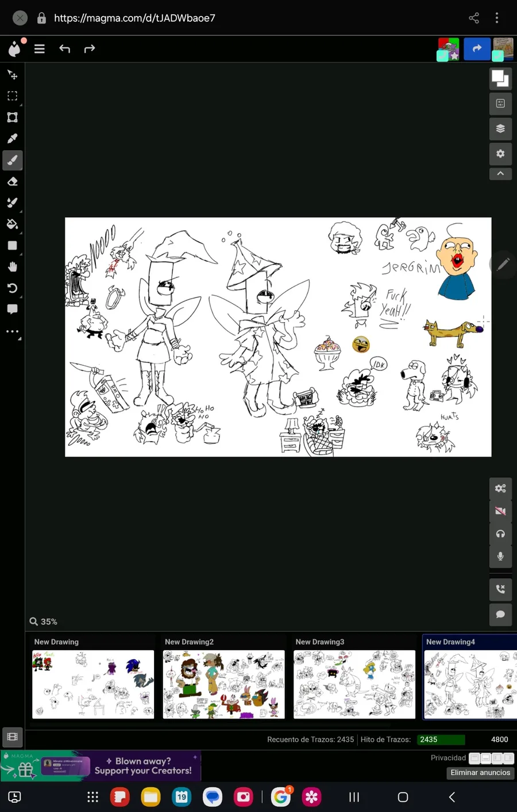Collapse right panel buttons with chevron up

[500, 173]
